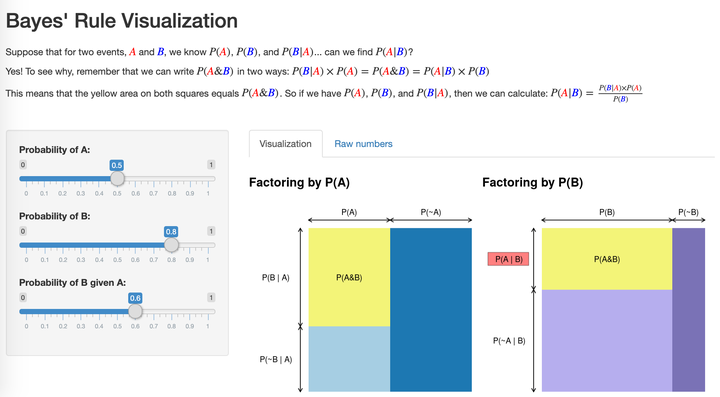
Task: Click the Probability of B given A handle
Action: coord(135,311)
